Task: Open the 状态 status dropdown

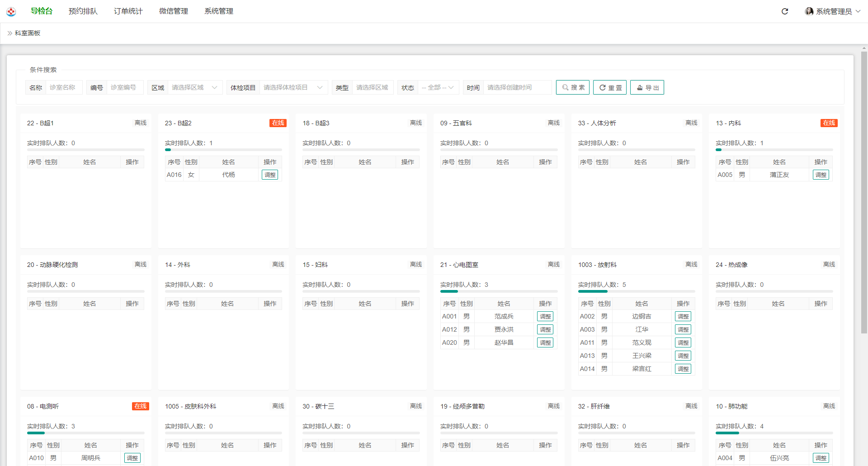Action: click(x=438, y=87)
